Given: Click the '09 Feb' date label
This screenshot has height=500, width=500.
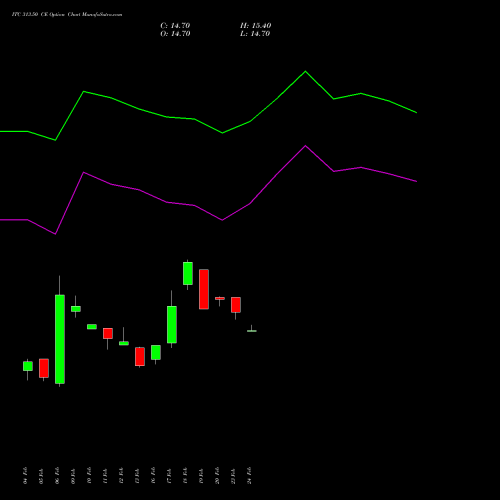Looking at the screenshot, I should click(x=73, y=475).
